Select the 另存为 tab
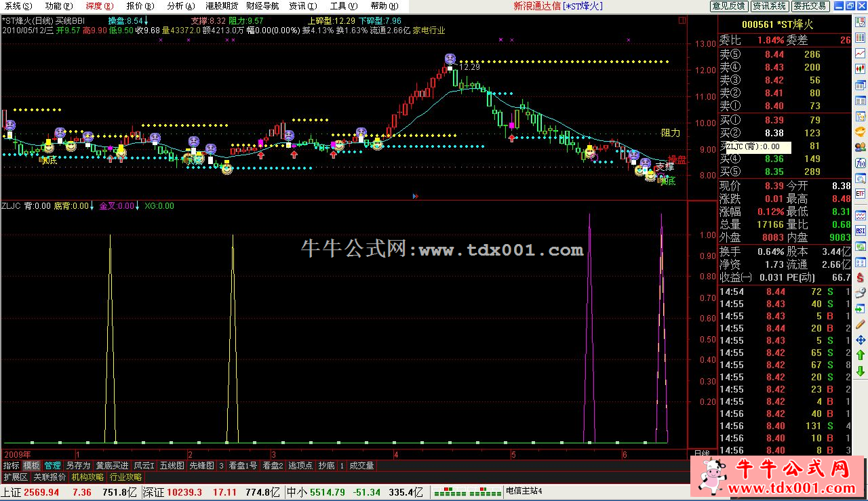 coord(78,466)
